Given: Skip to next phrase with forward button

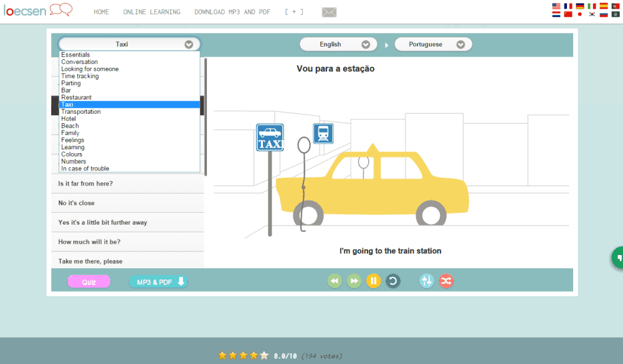Looking at the screenshot, I should 354,281.
